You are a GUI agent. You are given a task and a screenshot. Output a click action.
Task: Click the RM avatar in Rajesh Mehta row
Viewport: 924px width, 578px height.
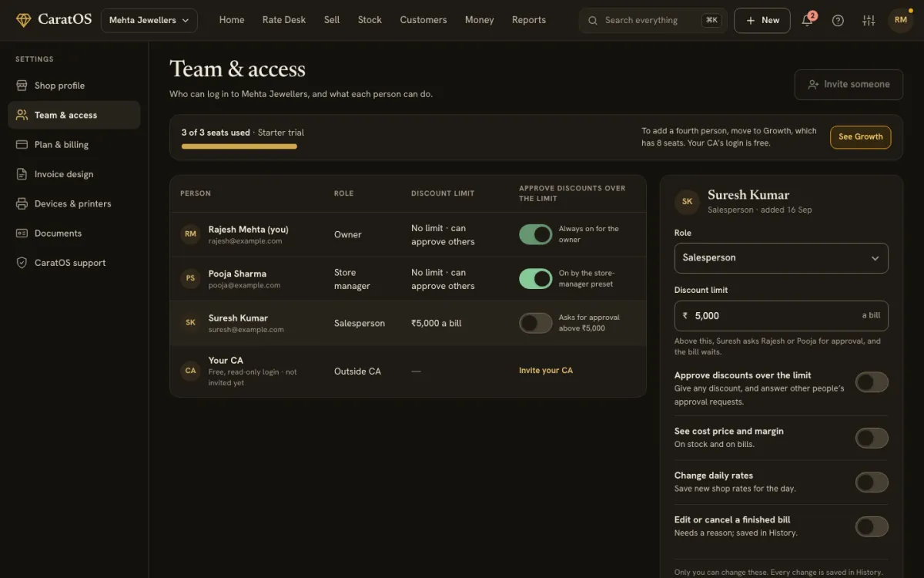pyautogui.click(x=190, y=234)
